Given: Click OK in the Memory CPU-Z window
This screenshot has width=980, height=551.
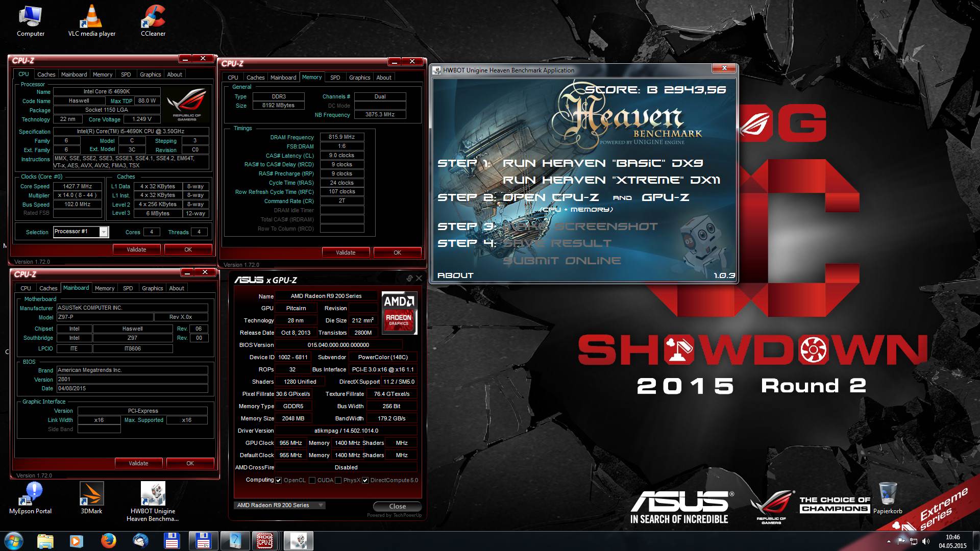Looking at the screenshot, I should click(398, 253).
